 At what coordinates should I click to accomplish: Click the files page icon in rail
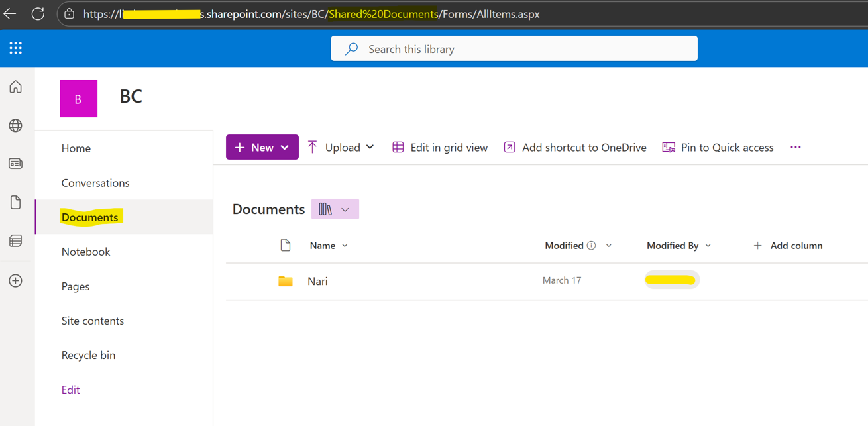16,202
